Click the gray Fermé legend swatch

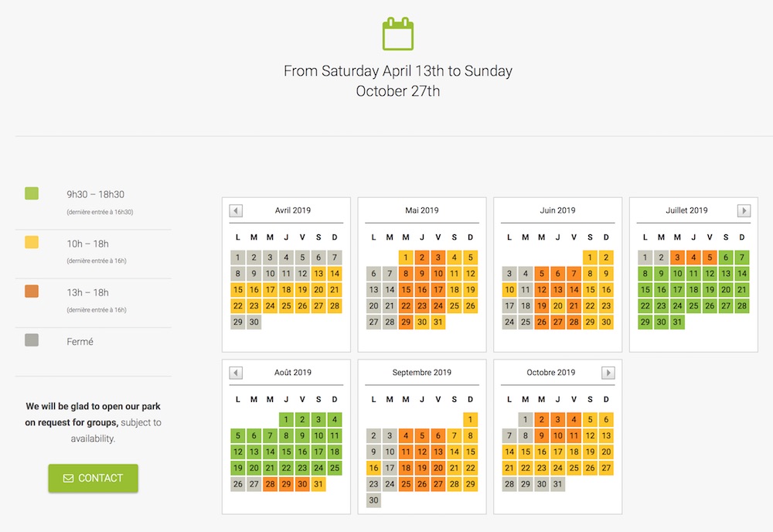(x=32, y=339)
